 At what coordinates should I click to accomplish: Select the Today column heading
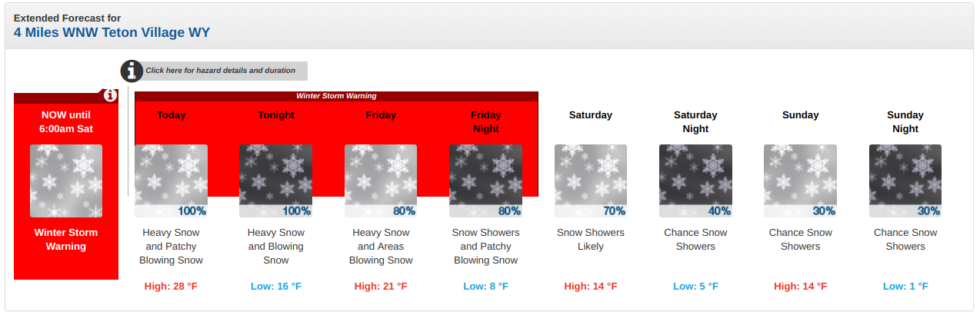172,115
